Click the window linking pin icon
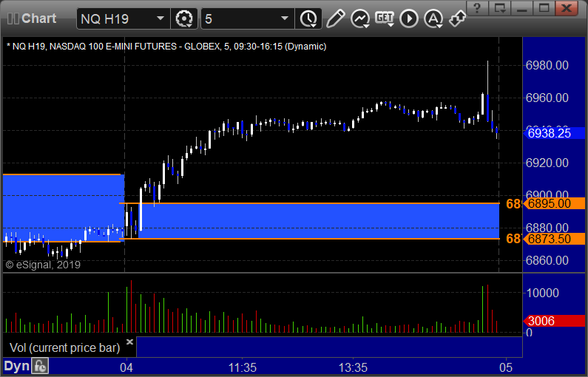 point(457,18)
